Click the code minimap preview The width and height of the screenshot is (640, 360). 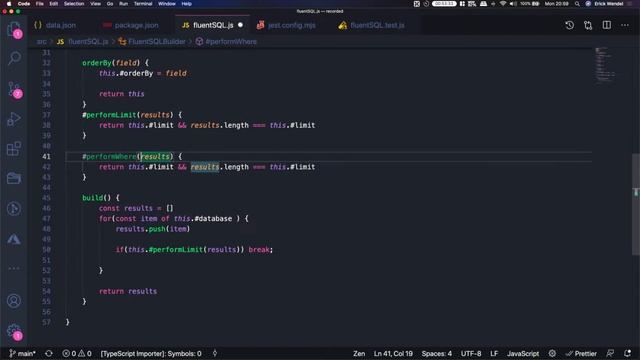(605, 65)
